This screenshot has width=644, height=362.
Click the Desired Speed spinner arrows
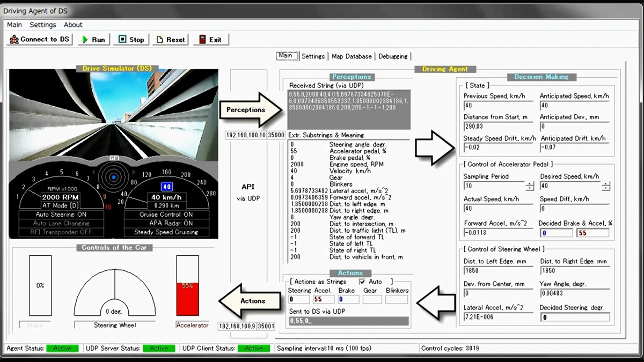[x=606, y=186]
